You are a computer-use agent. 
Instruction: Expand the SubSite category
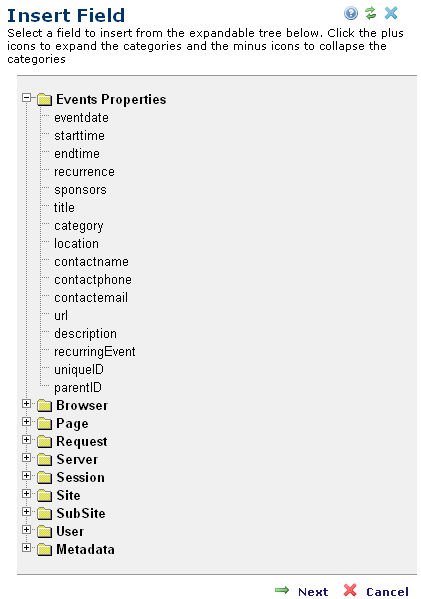pyautogui.click(x=26, y=512)
